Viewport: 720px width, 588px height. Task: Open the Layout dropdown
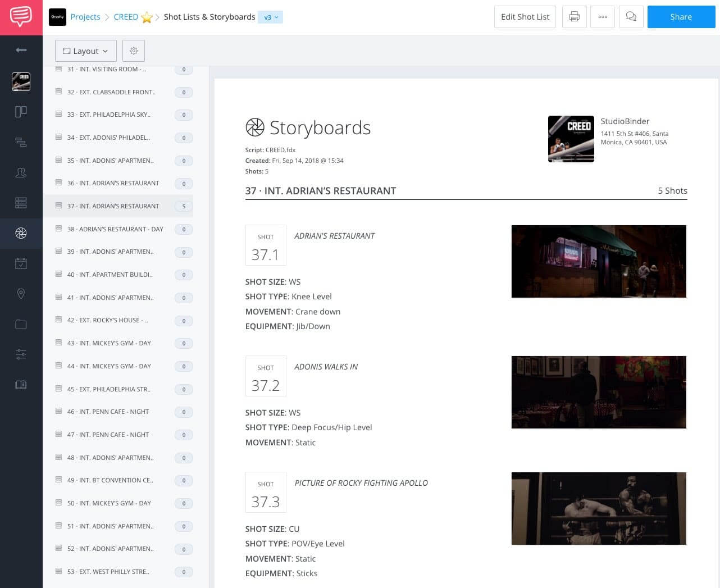tap(86, 51)
